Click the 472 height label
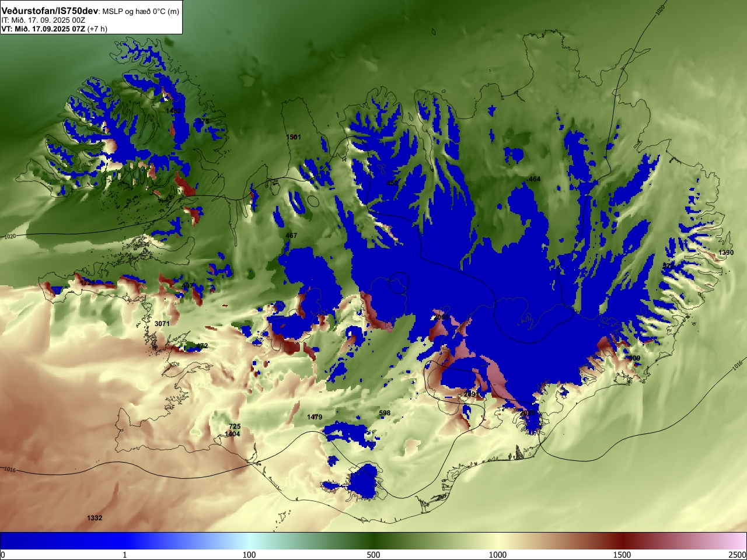The height and width of the screenshot is (560, 747). [202, 346]
